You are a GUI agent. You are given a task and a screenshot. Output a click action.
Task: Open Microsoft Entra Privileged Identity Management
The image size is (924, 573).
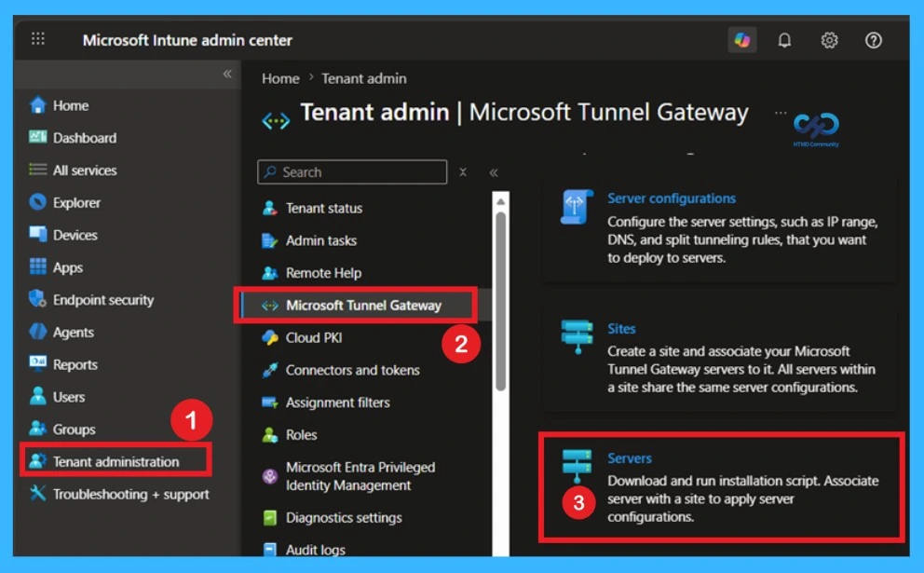[360, 476]
